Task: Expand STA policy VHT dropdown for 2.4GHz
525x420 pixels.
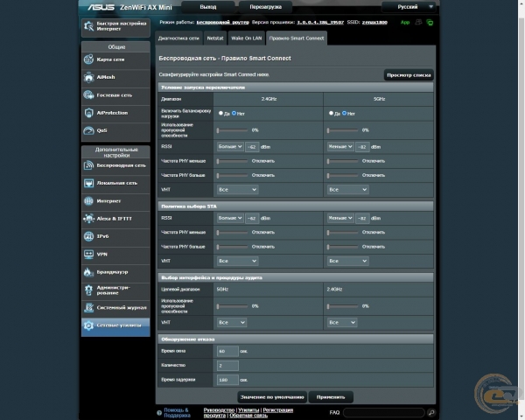Action: (x=237, y=261)
